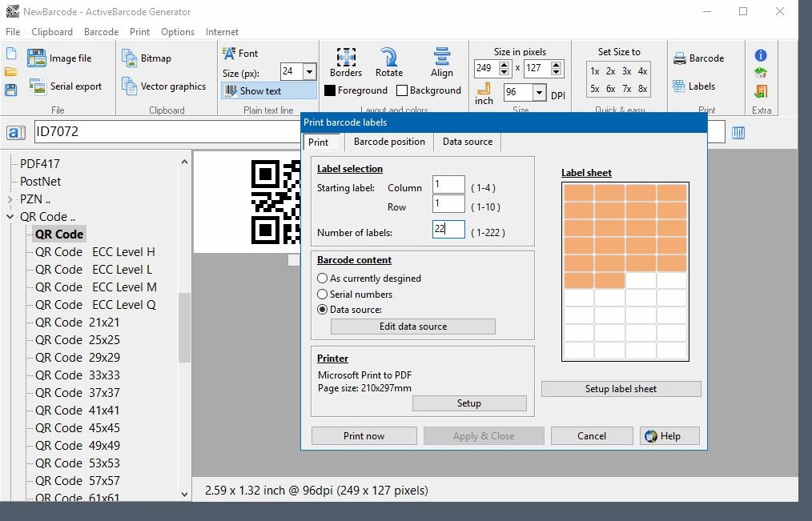Open the Barcode menu
The height and width of the screenshot is (521, 812).
101,31
